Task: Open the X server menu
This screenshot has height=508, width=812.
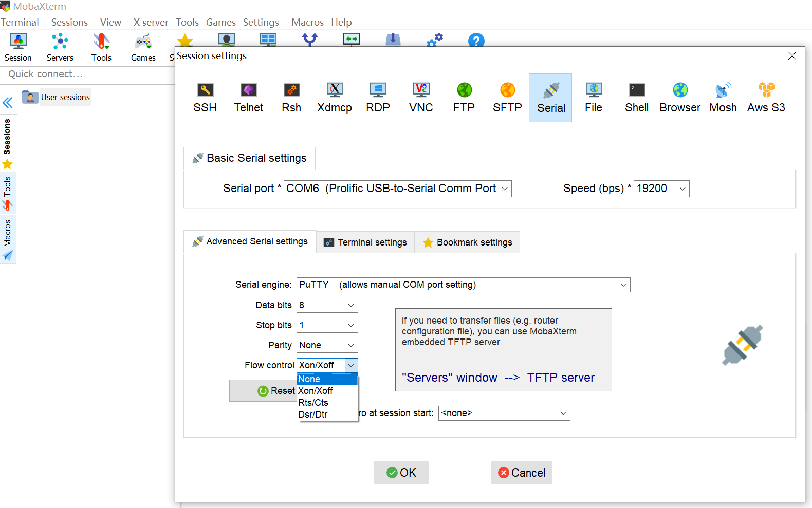Action: coord(151,22)
